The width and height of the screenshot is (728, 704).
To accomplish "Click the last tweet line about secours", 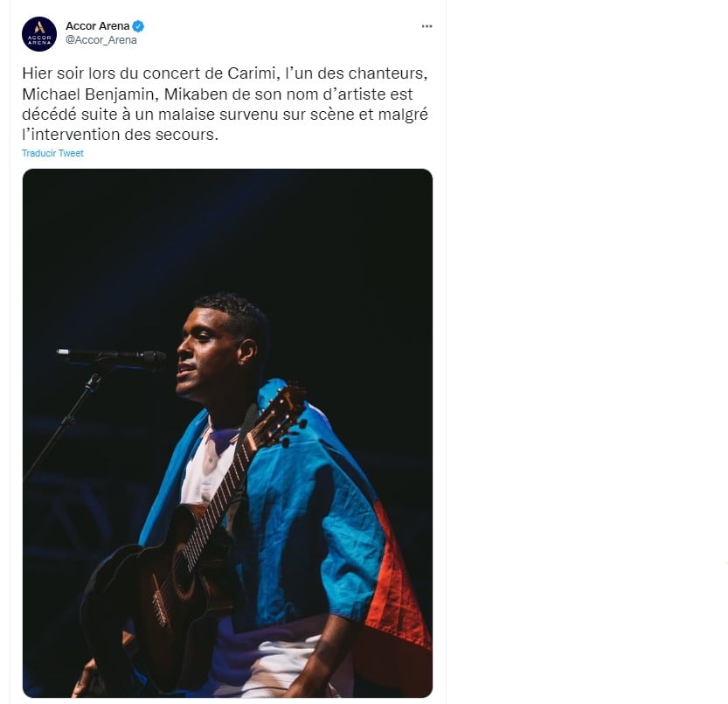I will coord(120,135).
